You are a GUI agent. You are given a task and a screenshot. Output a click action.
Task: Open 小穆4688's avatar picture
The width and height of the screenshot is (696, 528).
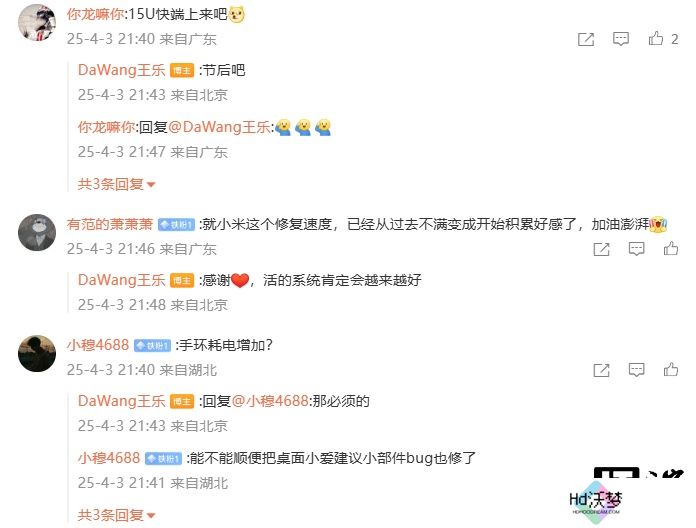point(37,353)
